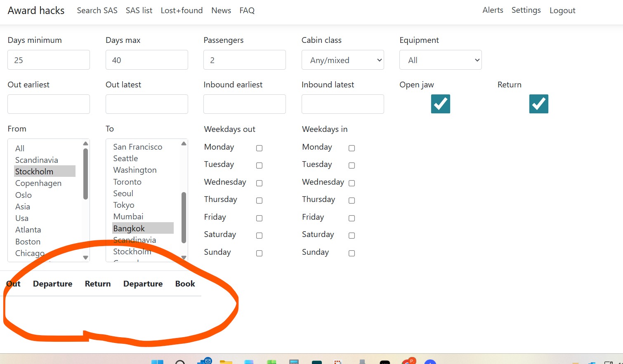The height and width of the screenshot is (364, 623).
Task: Pick Washington in the To list
Action: [143, 170]
